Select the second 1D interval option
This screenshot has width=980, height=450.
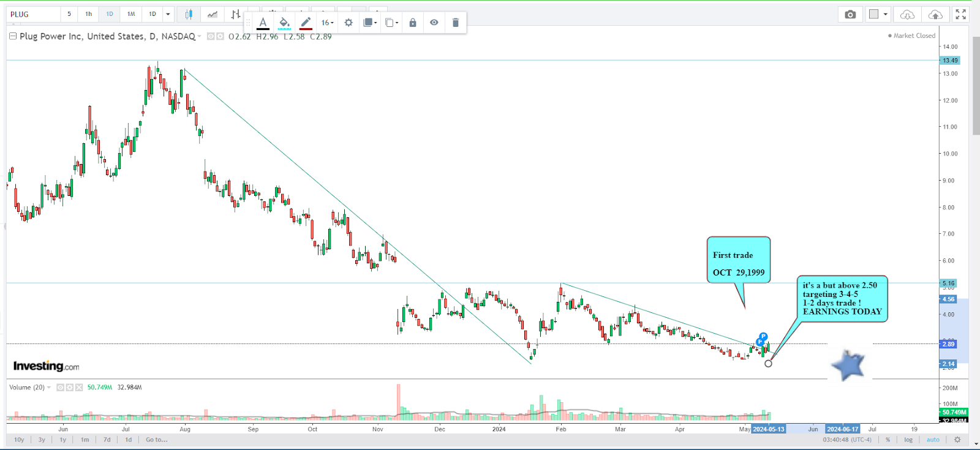[x=153, y=14]
